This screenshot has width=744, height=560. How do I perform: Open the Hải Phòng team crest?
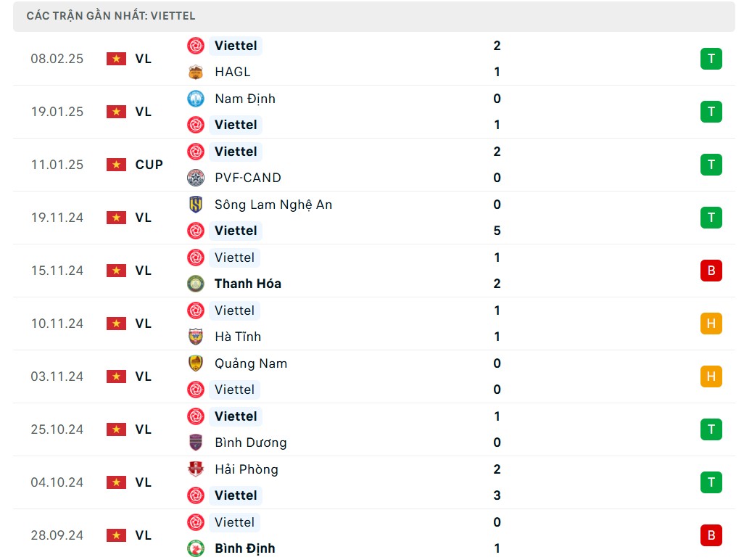click(x=195, y=469)
